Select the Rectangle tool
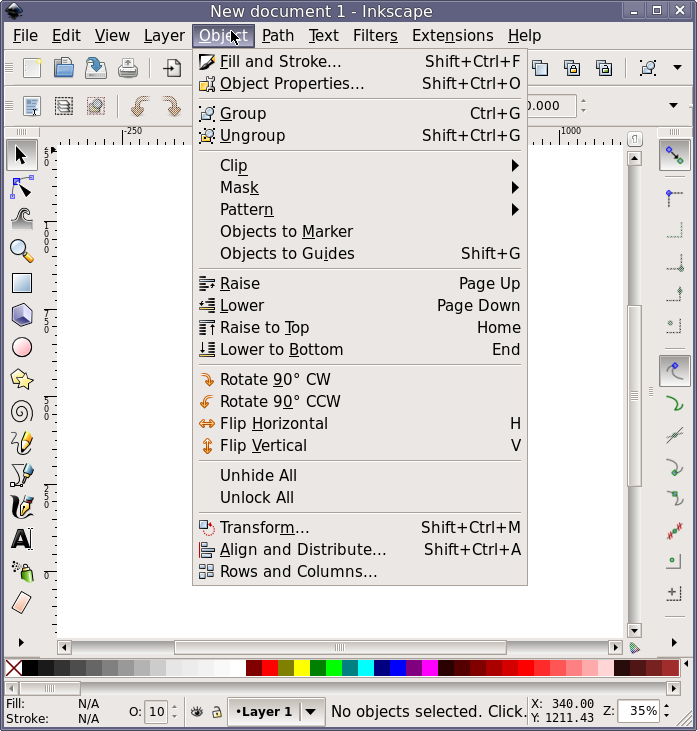Viewport: 697px width, 731px height. (x=22, y=283)
